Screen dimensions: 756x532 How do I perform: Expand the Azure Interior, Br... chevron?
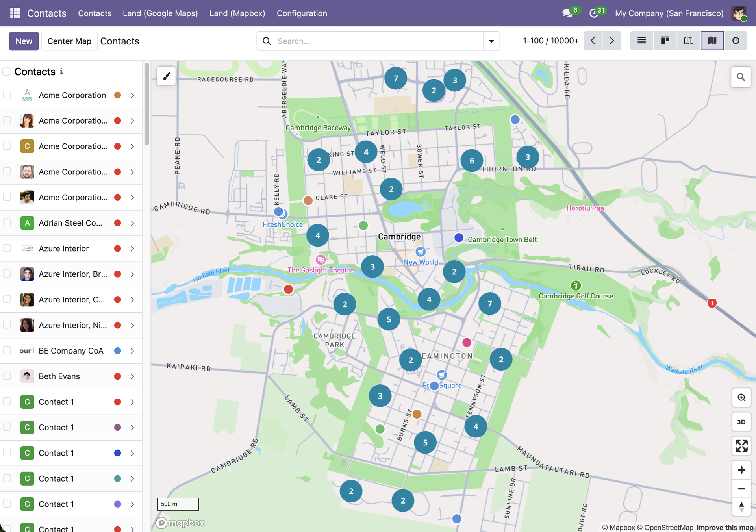[132, 274]
